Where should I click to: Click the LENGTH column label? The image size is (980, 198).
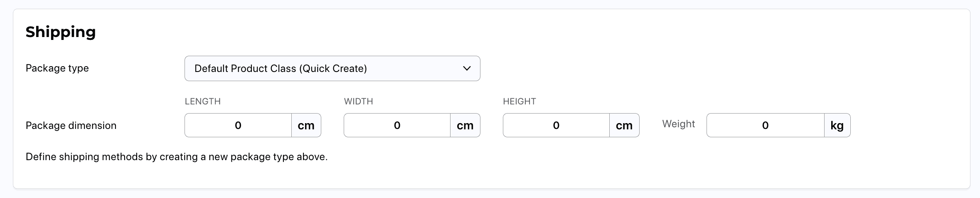tap(203, 101)
